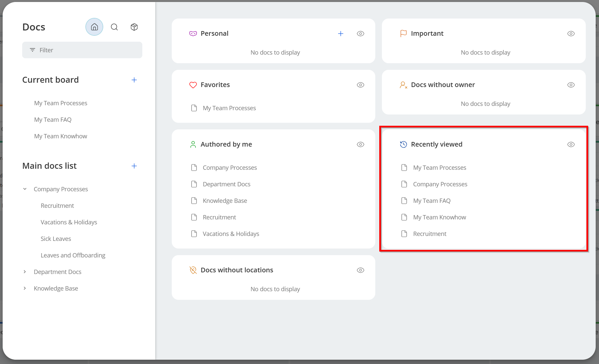Add a doc to Current board
599x364 pixels.
point(134,80)
